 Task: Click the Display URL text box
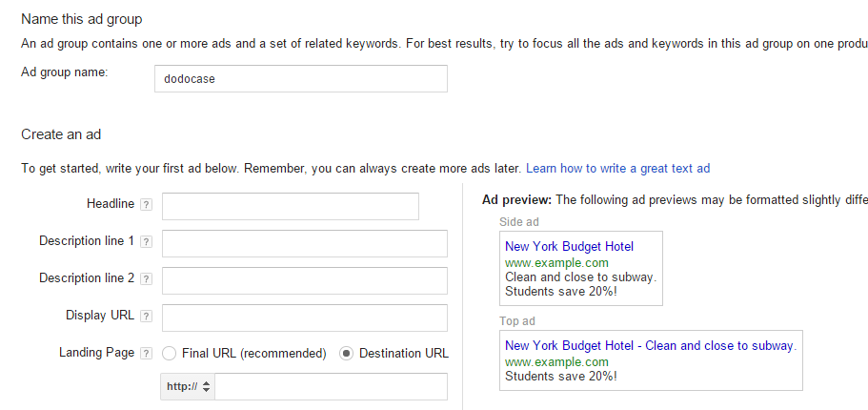point(304,318)
